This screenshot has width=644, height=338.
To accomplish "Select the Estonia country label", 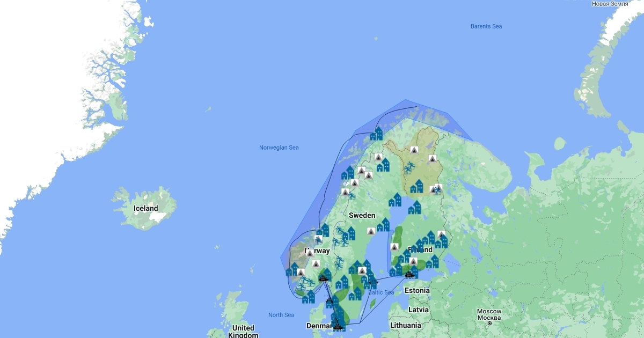I will [418, 290].
